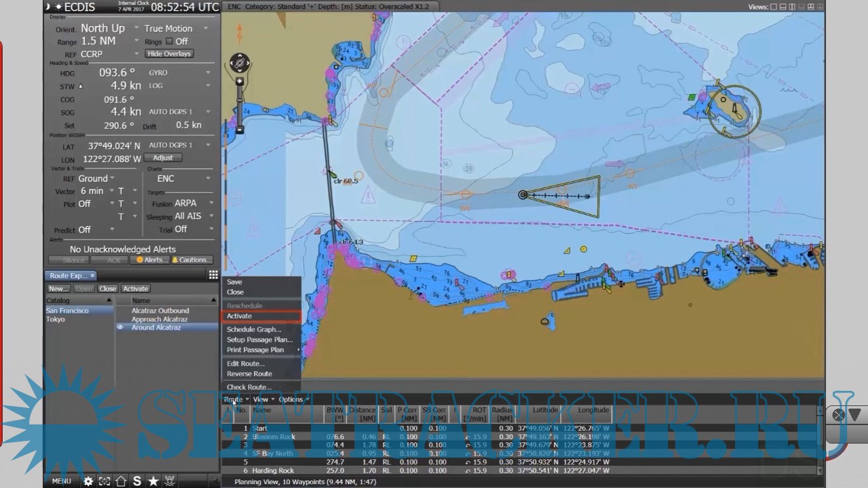Toggle the range Rings checkbox
Screen dimensions: 868x488
coord(169,41)
